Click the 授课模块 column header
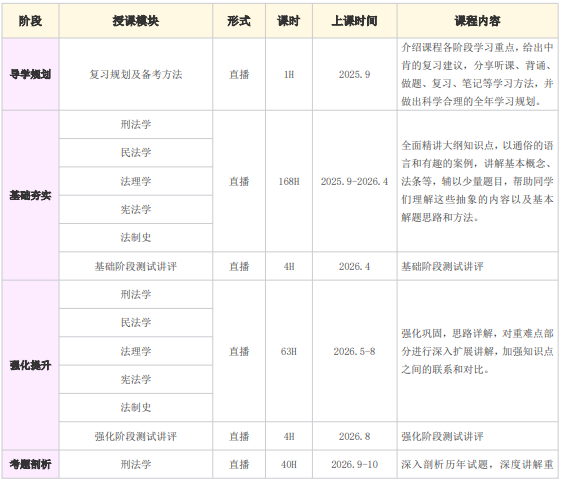Screen dimensions: 564x484 click(136, 21)
